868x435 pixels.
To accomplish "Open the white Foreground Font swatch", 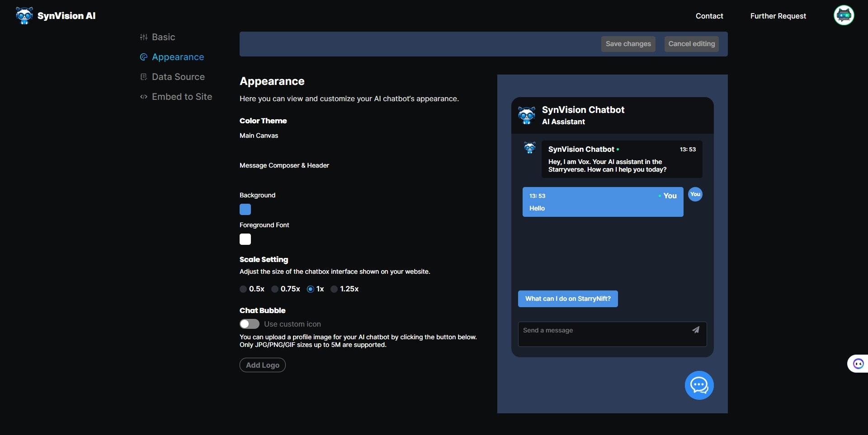I will coord(245,239).
